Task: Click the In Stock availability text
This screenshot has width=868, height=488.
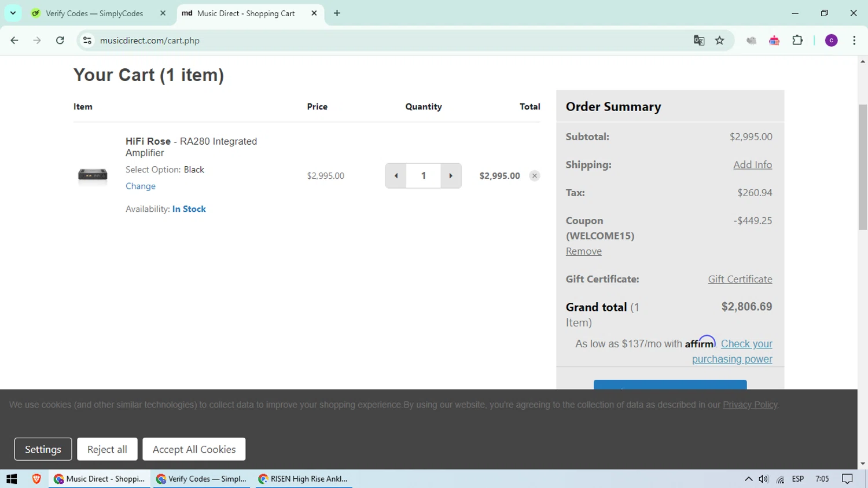Action: [189, 209]
